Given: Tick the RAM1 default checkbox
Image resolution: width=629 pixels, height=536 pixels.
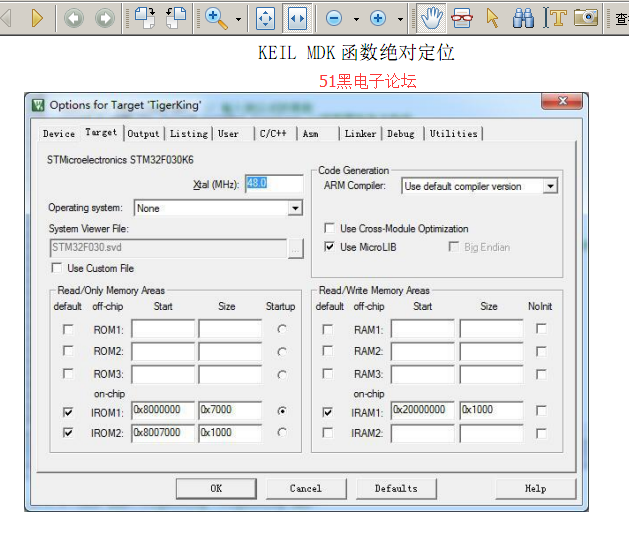Looking at the screenshot, I should (x=328, y=330).
